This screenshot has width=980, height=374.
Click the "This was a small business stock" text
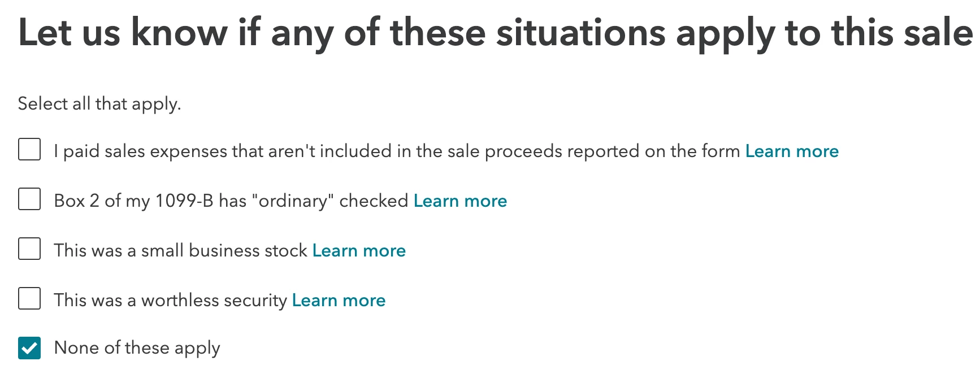(x=181, y=250)
